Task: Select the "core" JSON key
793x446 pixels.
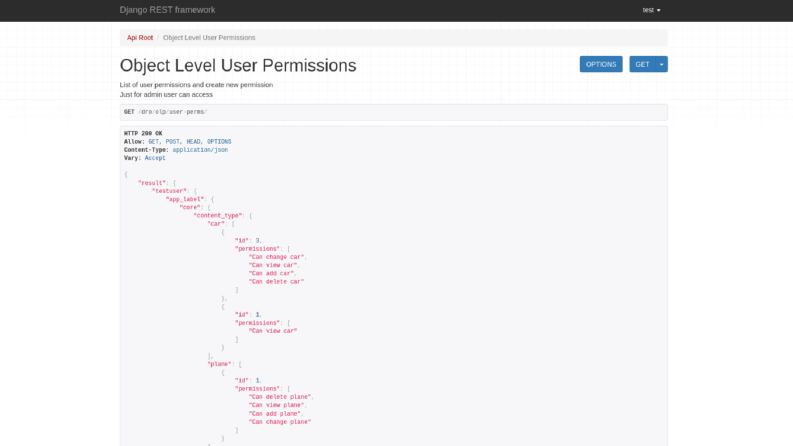Action: tap(190, 208)
